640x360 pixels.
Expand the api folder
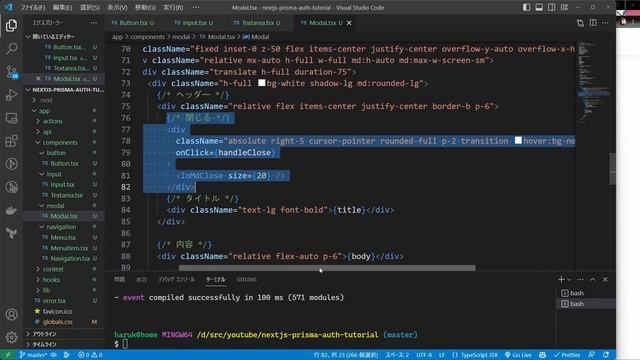pos(63,132)
